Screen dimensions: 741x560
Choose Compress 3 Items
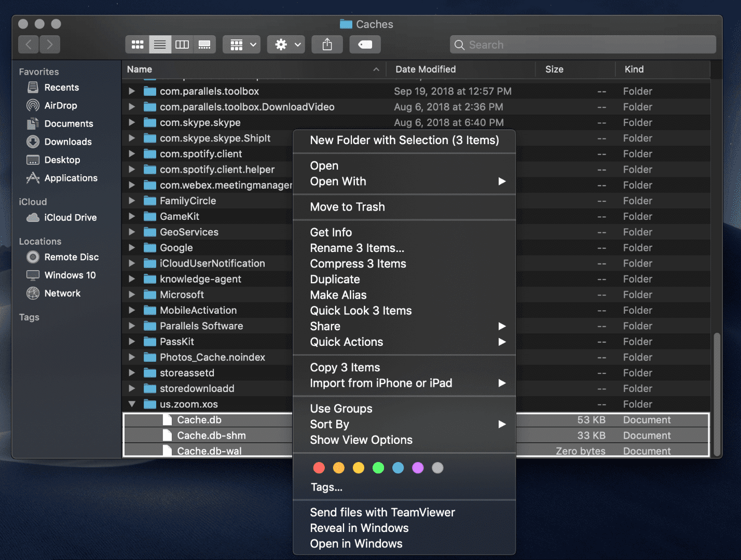point(358,263)
